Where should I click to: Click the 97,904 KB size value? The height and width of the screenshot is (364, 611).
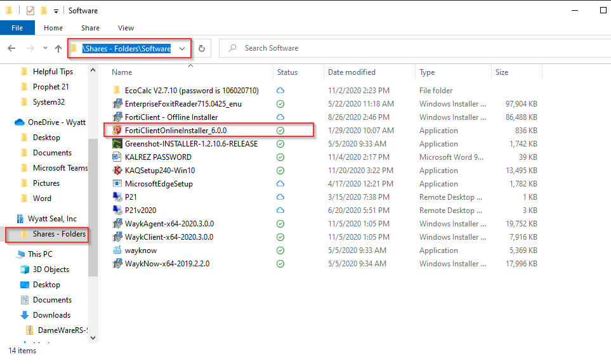(521, 104)
